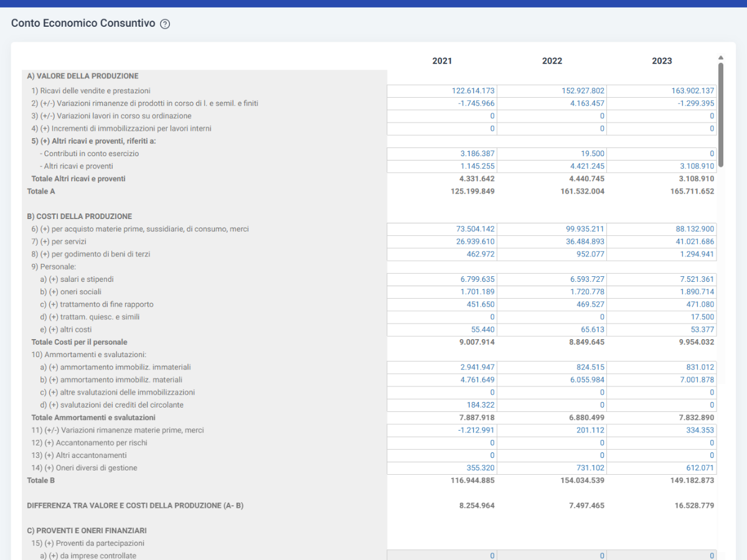Edit 2021 svalutazioni crediti del circolante 184.322

click(x=442, y=405)
